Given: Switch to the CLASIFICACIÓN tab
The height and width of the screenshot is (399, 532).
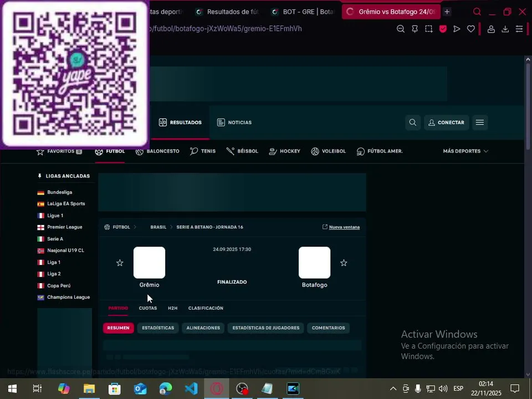Looking at the screenshot, I should click(x=206, y=309).
